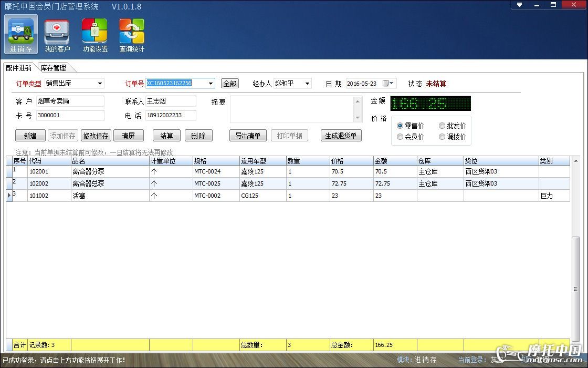Open the 查询统计 query statistics icon
588x368 pixels.
click(x=132, y=34)
